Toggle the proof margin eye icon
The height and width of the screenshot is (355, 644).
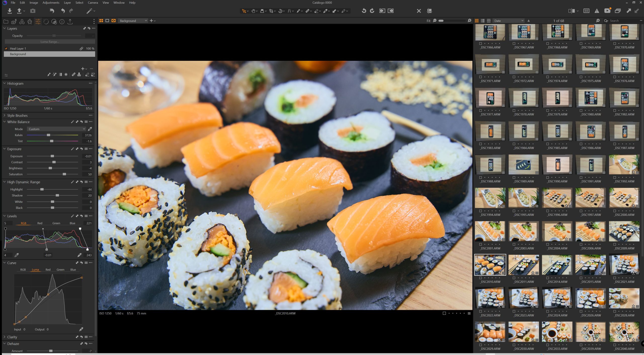114,21
